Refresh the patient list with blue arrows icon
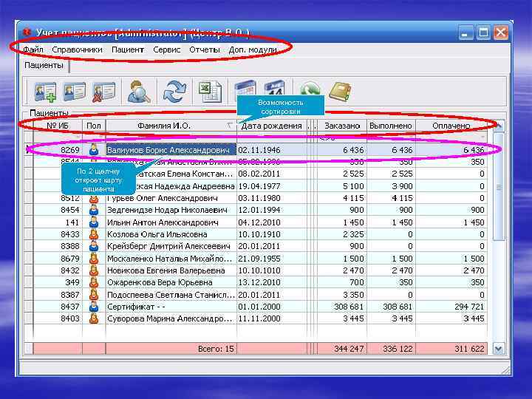532x399 pixels. [174, 92]
